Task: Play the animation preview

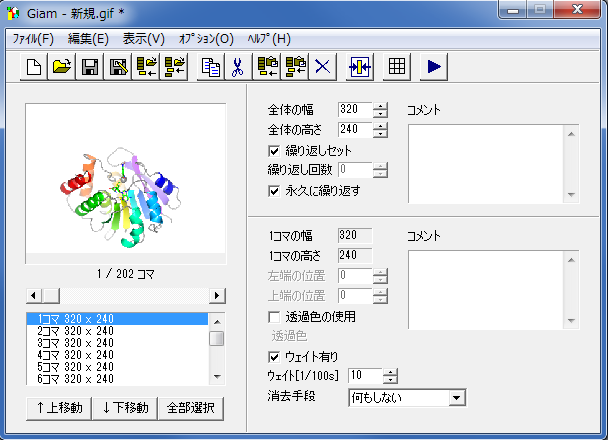Action: click(433, 67)
